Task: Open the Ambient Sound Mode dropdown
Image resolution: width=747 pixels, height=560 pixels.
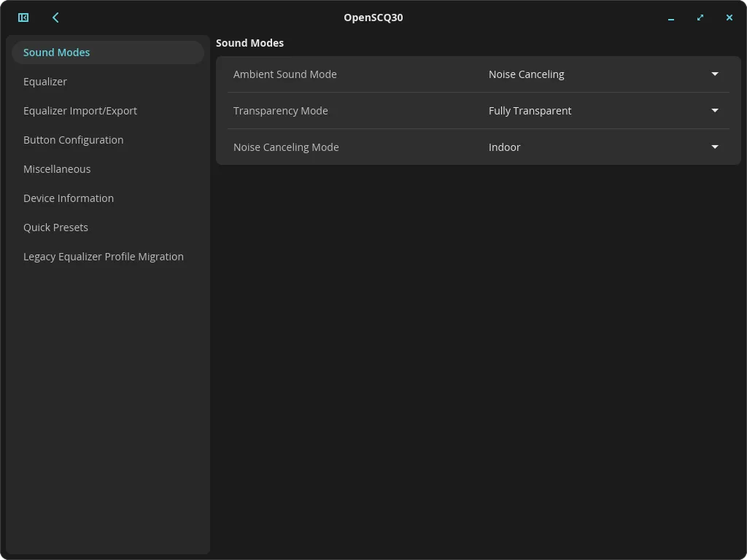Action: (x=603, y=74)
